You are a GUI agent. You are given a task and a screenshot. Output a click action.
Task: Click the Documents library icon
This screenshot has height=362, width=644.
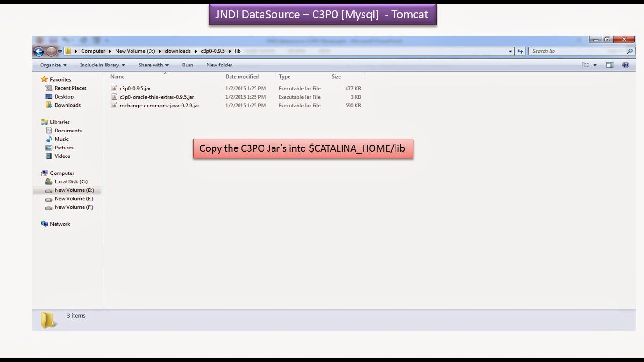49,131
